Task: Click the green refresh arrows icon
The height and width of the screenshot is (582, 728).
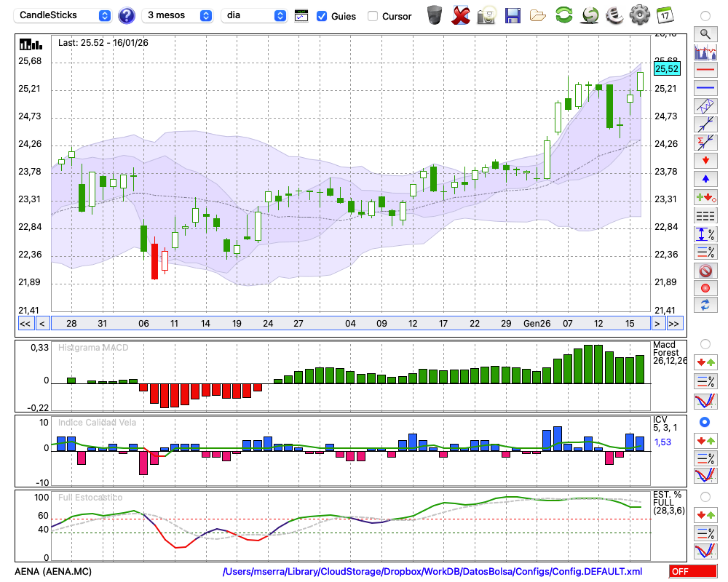Action: 563,15
